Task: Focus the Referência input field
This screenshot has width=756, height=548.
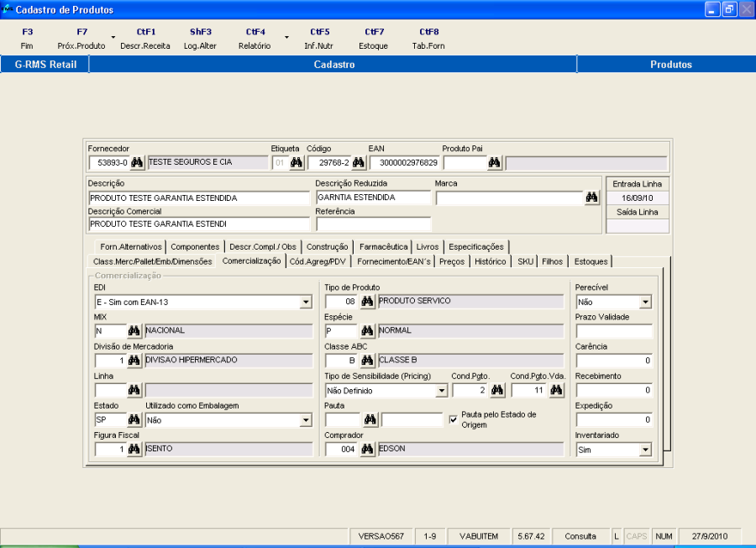Action: pyautogui.click(x=373, y=224)
